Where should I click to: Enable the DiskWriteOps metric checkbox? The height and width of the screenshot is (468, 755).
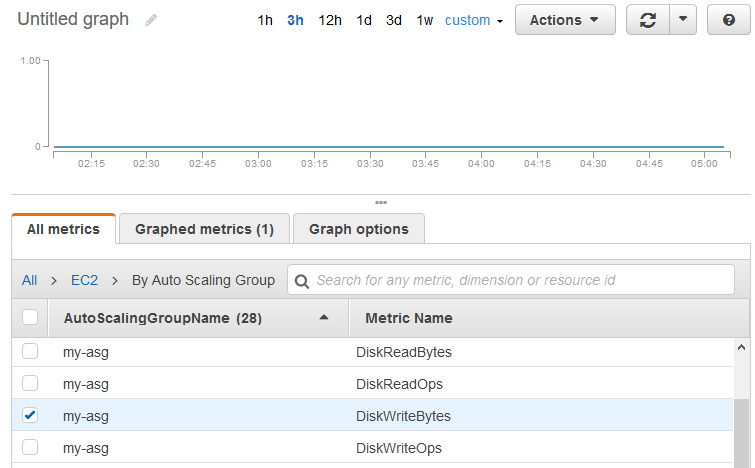click(30, 448)
